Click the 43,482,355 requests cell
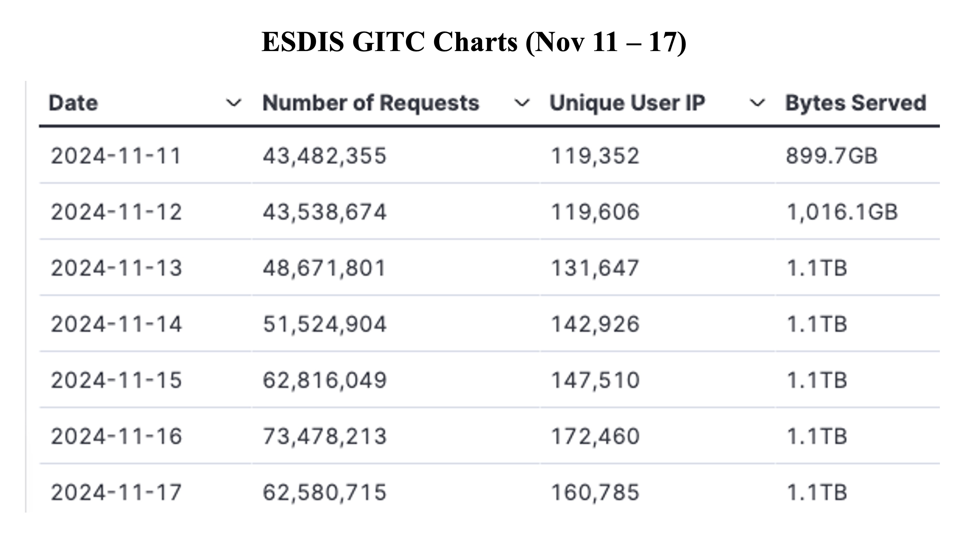This screenshot has width=980, height=549. [x=325, y=156]
